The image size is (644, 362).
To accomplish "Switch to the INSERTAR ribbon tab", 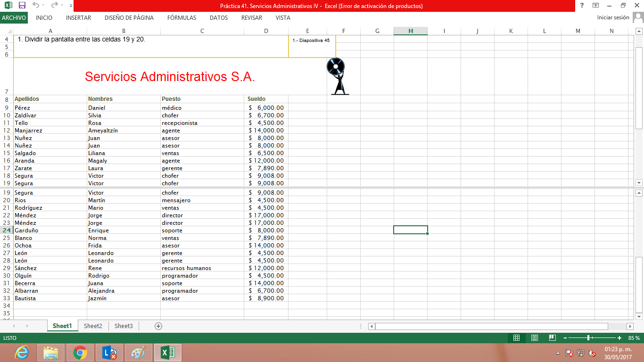I will pos(78,18).
